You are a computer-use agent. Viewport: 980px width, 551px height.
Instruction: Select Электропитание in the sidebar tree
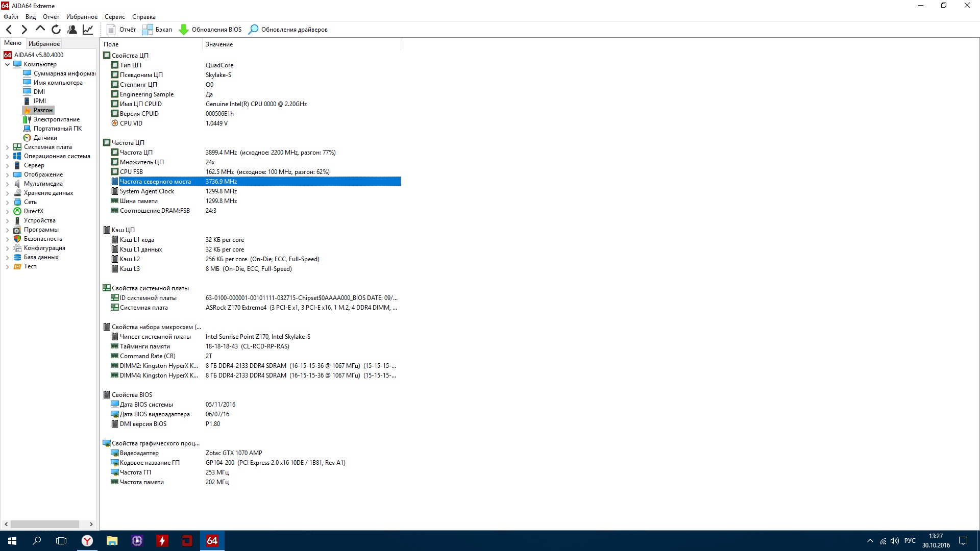(56, 119)
